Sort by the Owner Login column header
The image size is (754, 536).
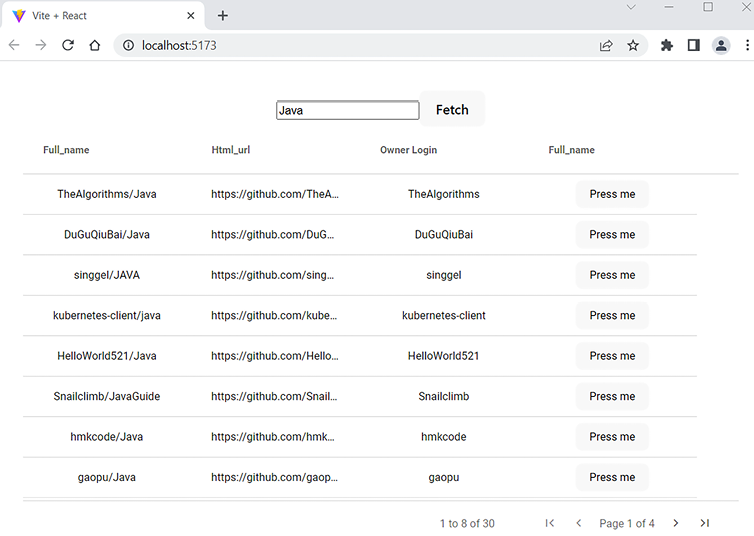pos(408,150)
